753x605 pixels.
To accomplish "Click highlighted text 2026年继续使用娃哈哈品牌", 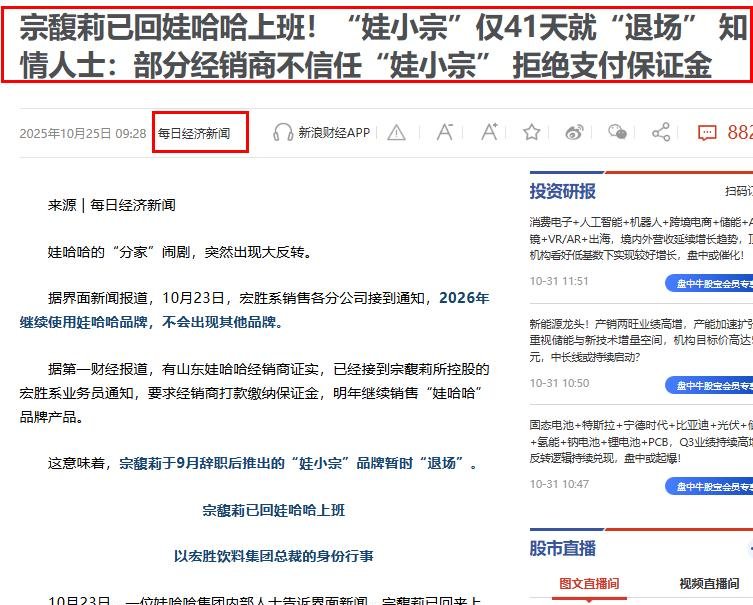I will pos(255,310).
